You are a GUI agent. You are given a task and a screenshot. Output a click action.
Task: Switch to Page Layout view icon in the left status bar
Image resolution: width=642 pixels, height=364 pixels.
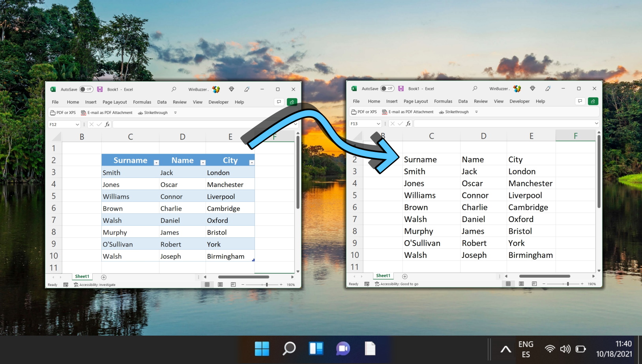tap(220, 284)
